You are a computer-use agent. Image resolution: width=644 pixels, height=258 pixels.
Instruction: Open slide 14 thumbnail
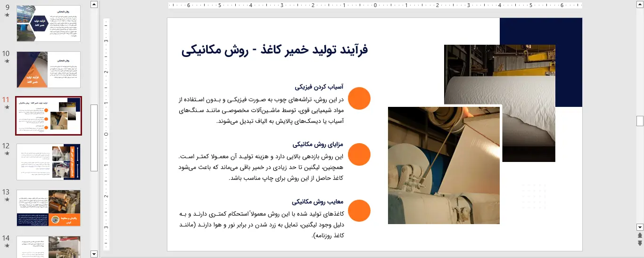coord(49,247)
